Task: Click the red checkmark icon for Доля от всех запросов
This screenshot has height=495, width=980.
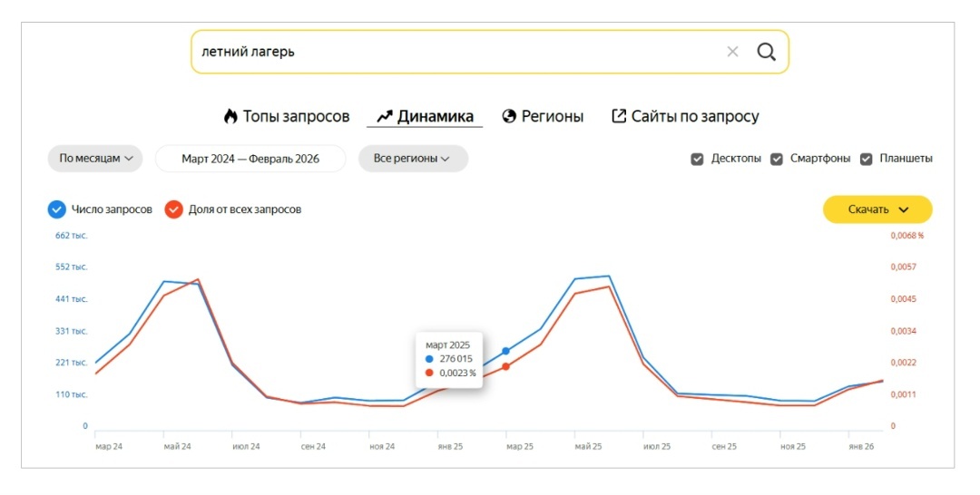Action: tap(173, 209)
